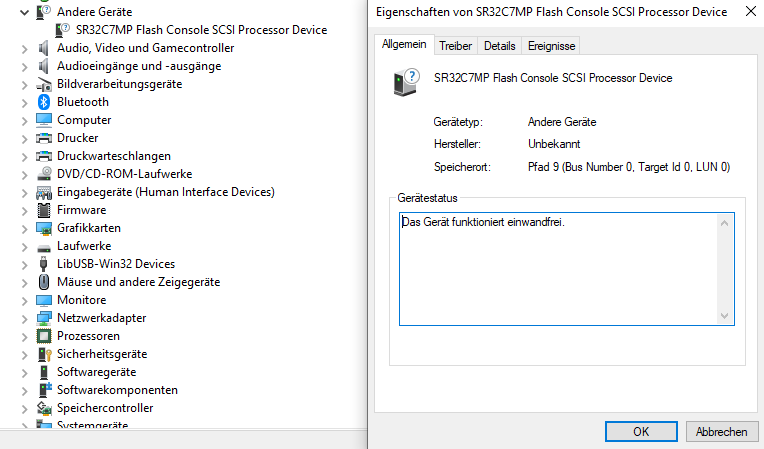Expand the Monitore tree node

point(23,300)
